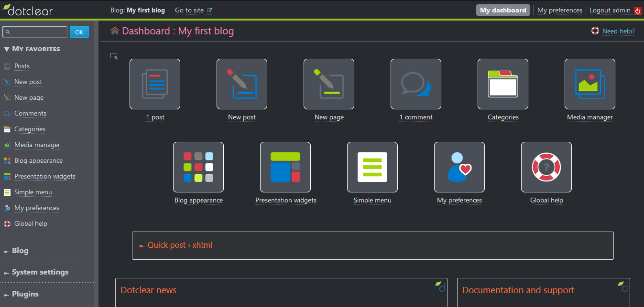Viewport: 644px width, 307px height.
Task: Open the Categories folder icon on dashboard
Action: tap(503, 84)
